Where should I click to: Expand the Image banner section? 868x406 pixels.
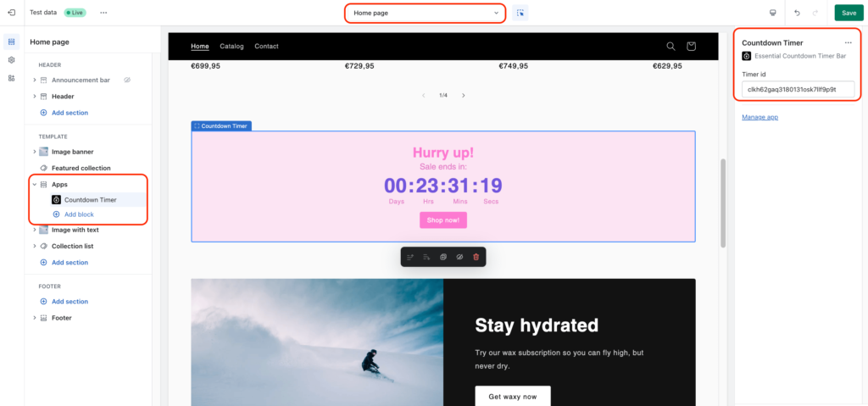point(35,152)
